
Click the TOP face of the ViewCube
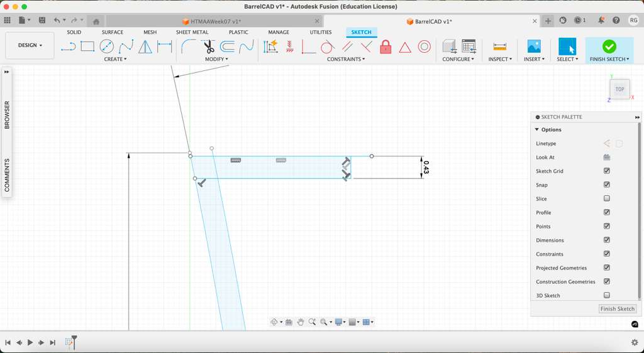[619, 89]
